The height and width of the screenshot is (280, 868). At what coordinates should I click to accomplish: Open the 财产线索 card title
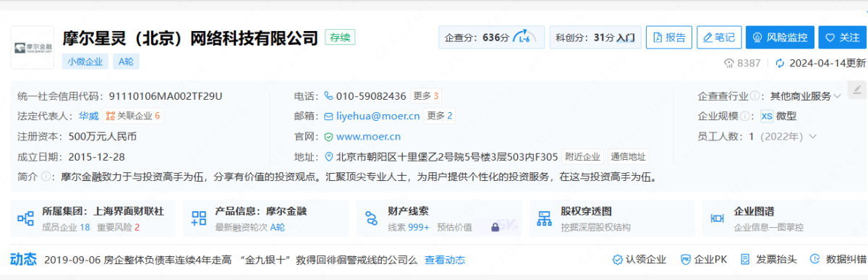pos(408,211)
